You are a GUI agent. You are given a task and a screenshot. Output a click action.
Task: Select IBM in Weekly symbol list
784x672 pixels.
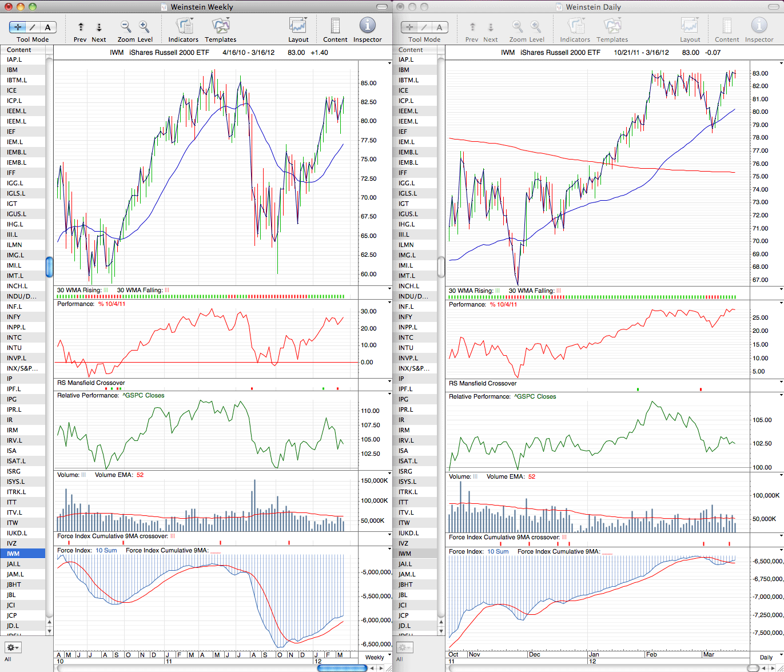[23, 70]
